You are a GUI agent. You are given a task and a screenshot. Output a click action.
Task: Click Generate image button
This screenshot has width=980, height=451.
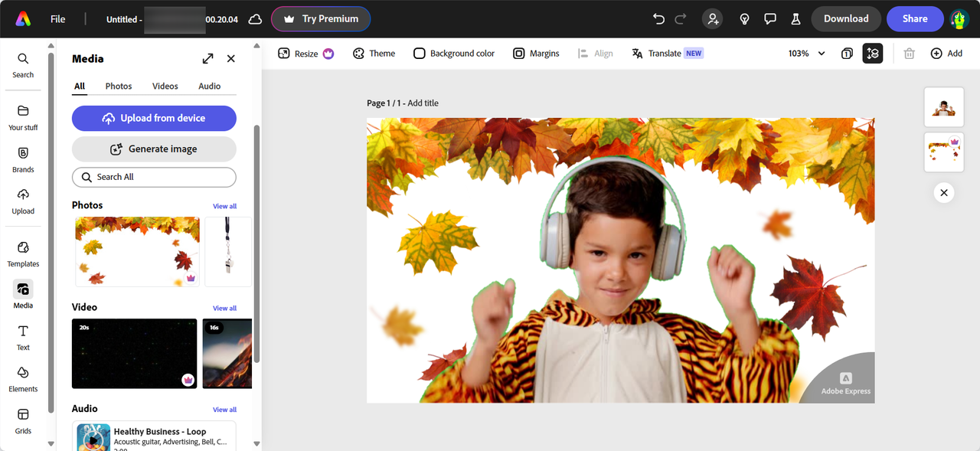click(154, 149)
